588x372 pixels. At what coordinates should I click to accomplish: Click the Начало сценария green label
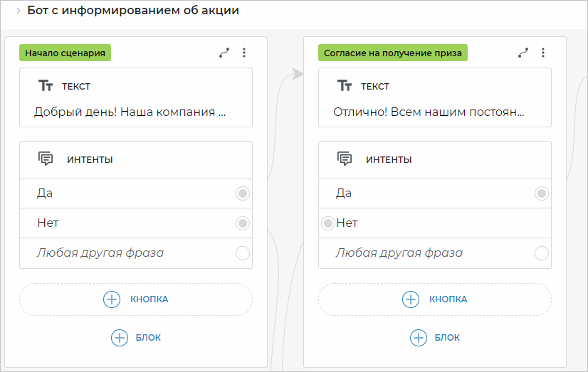pyautogui.click(x=65, y=53)
